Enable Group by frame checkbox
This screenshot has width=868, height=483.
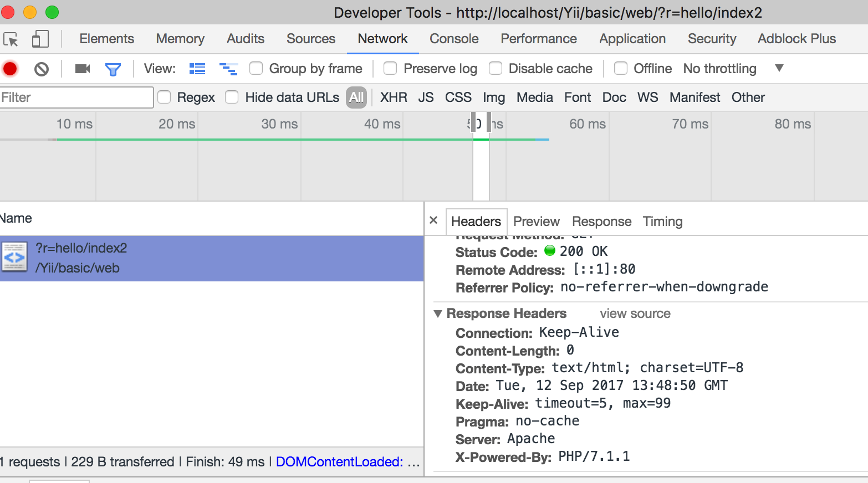pyautogui.click(x=256, y=68)
